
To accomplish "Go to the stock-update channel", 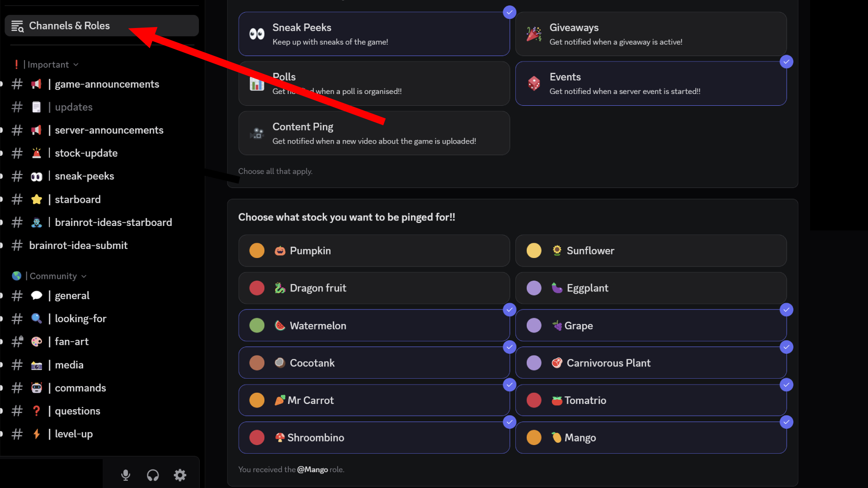I will click(86, 153).
